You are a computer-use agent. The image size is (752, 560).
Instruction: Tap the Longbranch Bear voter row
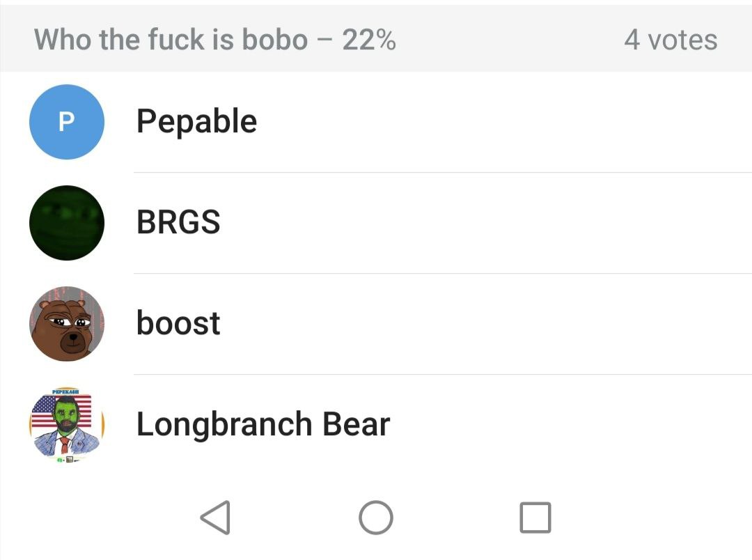pos(376,425)
